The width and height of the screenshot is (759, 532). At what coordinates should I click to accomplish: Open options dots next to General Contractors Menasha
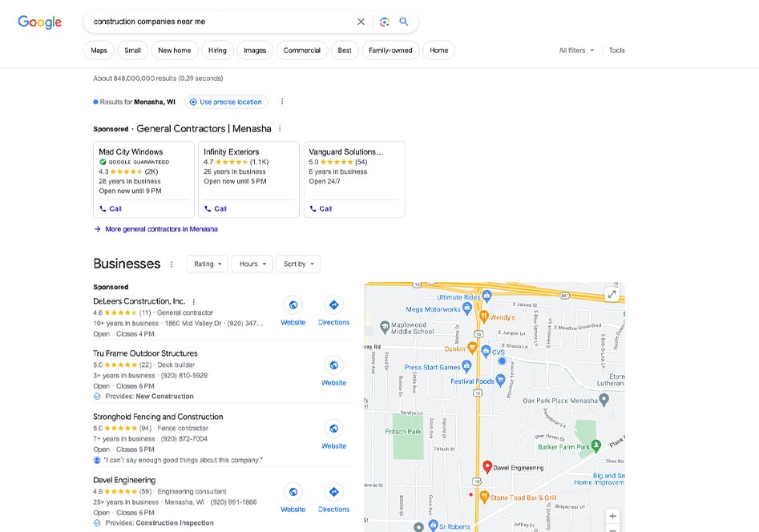[x=280, y=129]
